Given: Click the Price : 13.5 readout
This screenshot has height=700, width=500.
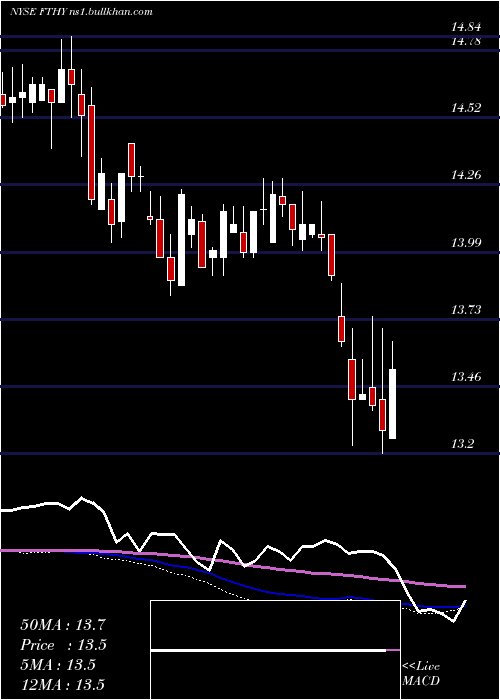Looking at the screenshot, I should pos(64,645).
